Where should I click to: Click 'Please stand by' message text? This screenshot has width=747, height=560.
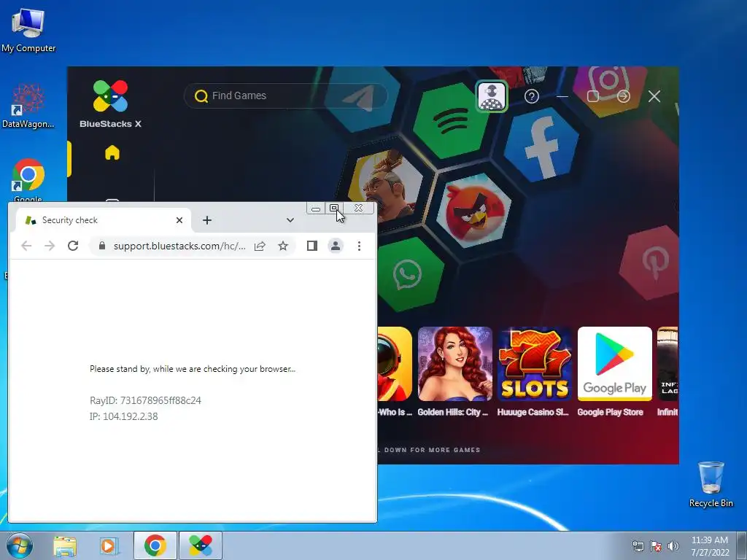pyautogui.click(x=193, y=368)
